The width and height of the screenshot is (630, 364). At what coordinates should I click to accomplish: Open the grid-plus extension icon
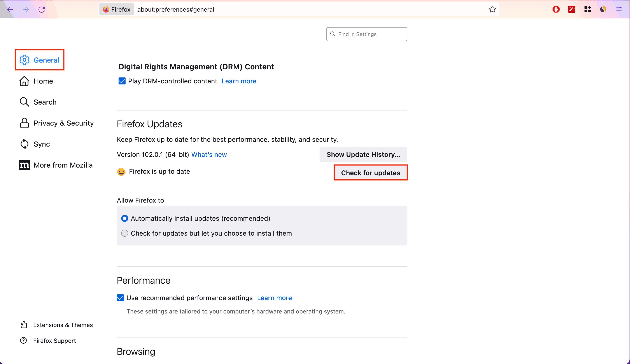pos(588,9)
